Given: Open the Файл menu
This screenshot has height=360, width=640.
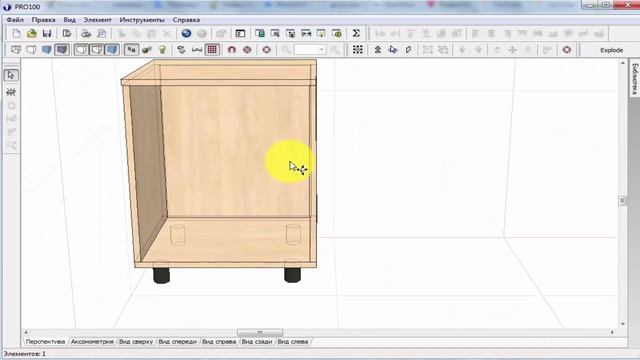Looking at the screenshot, I should 15,20.
